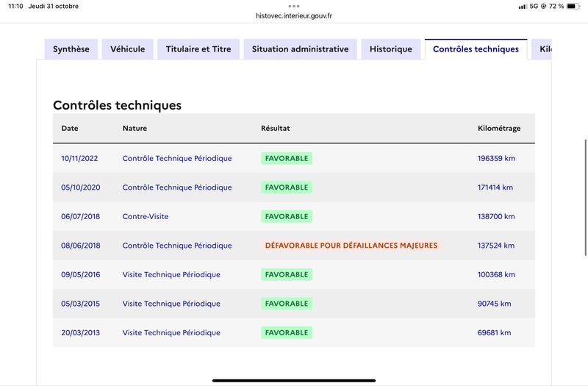Select the 10/11/2022 inspection date
This screenshot has height=386, width=588.
click(79, 158)
